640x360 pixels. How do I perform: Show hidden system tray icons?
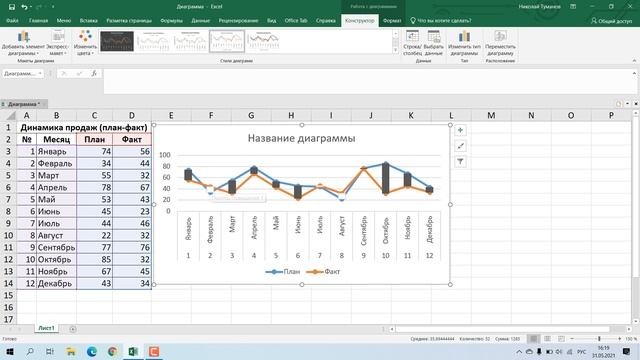[519, 351]
